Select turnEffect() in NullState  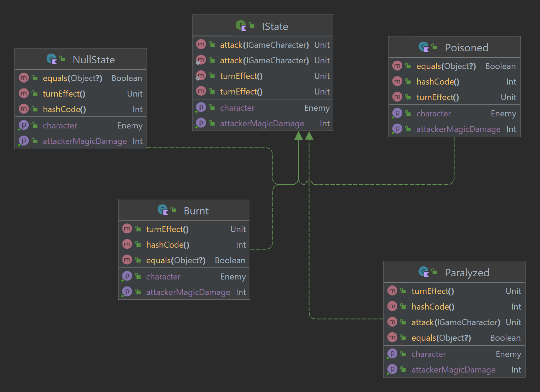[64, 94]
